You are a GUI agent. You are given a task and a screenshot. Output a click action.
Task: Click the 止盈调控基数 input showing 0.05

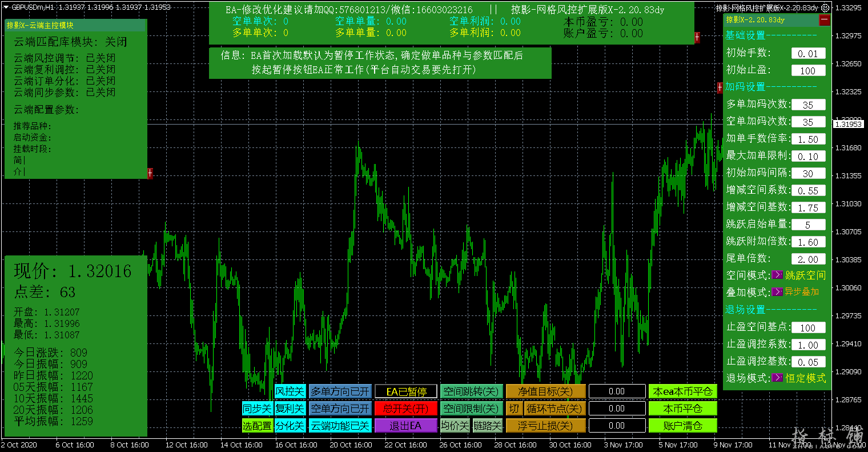[x=809, y=362]
